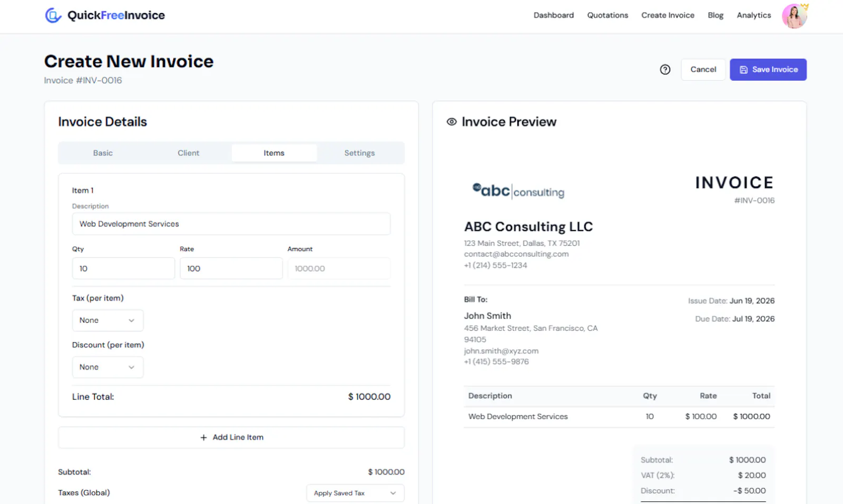Visit the Blog page
The width and height of the screenshot is (843, 504).
pos(715,15)
